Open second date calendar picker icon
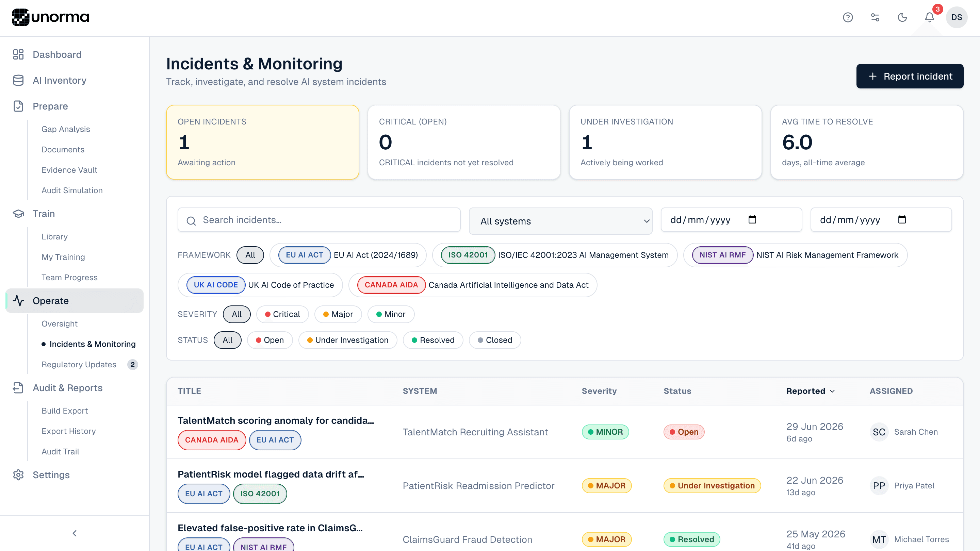 coord(902,220)
